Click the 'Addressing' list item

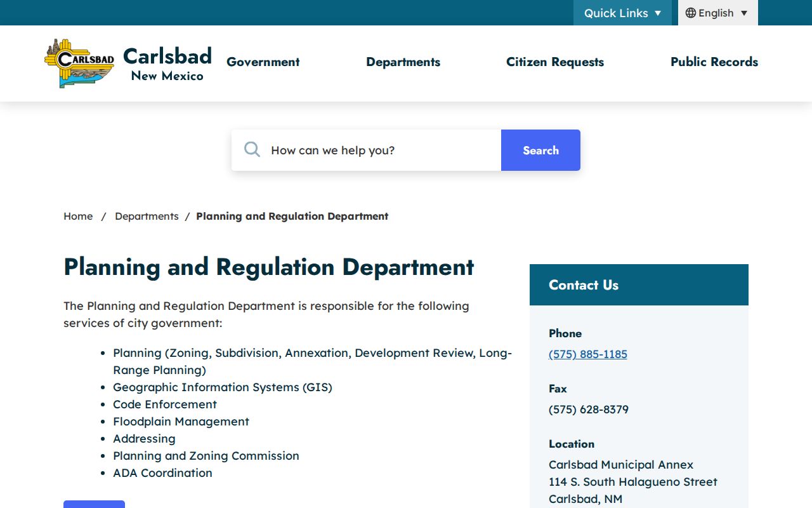[144, 439]
